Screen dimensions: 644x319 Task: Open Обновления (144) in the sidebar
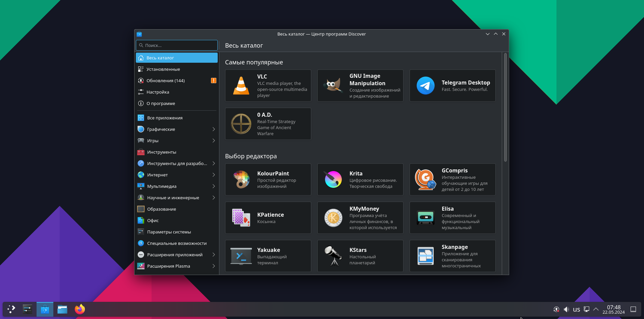click(x=176, y=80)
